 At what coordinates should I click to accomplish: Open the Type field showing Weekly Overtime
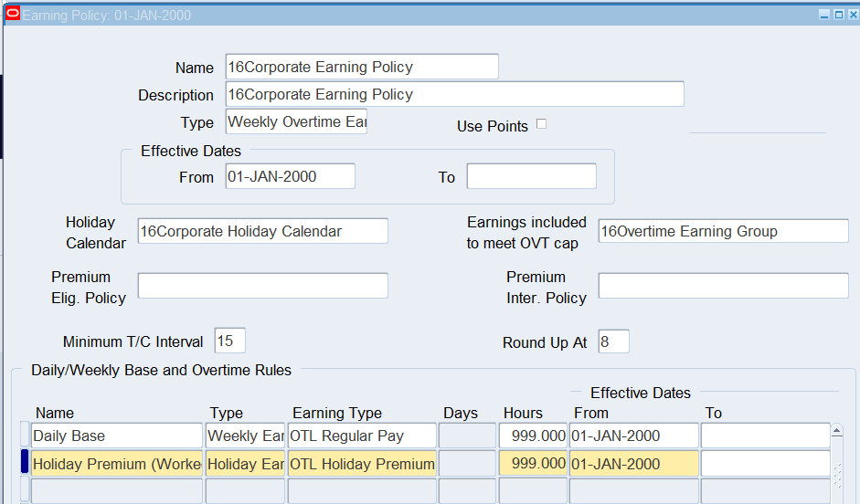tap(296, 121)
